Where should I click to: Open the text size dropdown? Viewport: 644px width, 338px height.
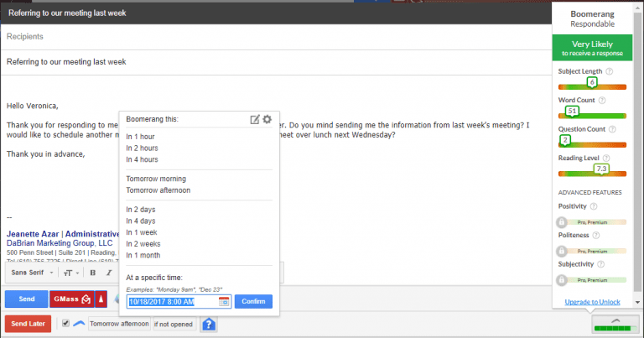tap(71, 273)
